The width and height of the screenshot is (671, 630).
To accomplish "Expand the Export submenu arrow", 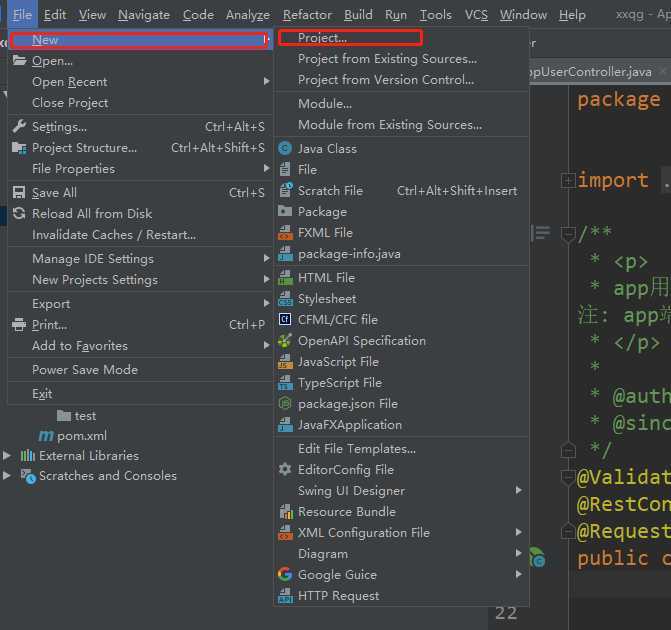I will (267, 303).
